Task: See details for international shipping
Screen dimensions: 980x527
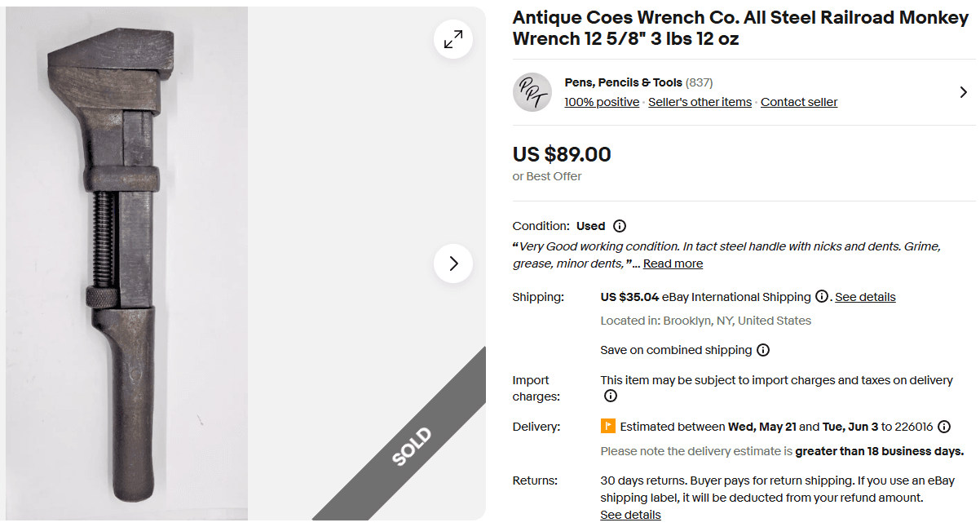Action: 865,297
